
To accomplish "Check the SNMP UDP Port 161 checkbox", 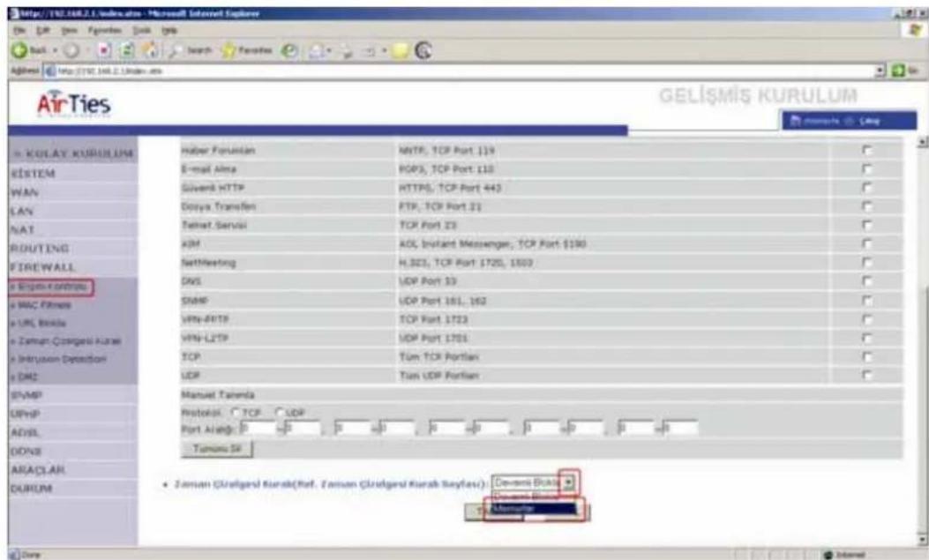I will coord(866,301).
